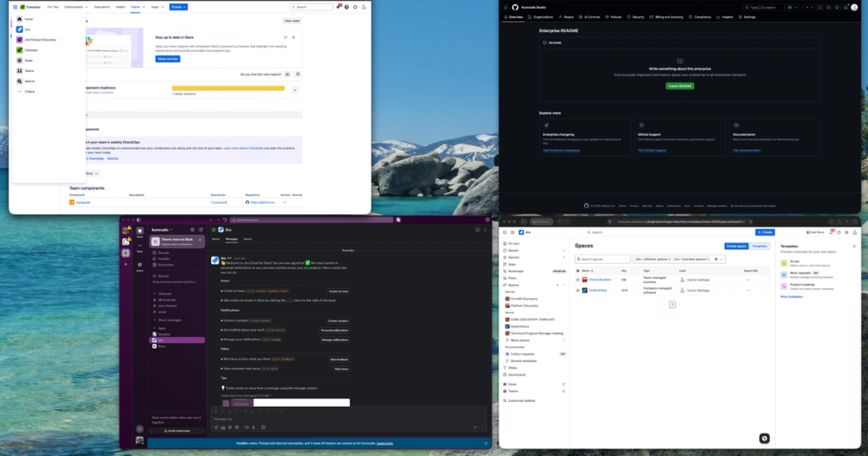Star the SystemHaus space row in Jira
This screenshot has width=868, height=456.
tap(578, 291)
